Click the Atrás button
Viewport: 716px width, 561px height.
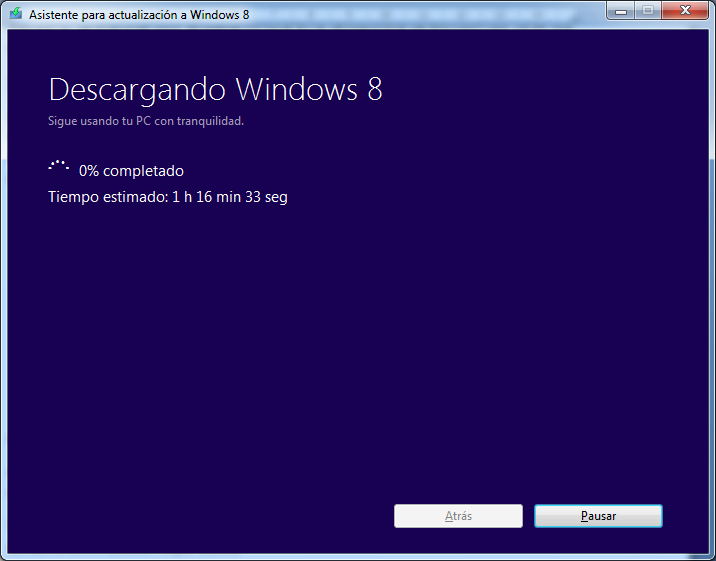pos(458,516)
